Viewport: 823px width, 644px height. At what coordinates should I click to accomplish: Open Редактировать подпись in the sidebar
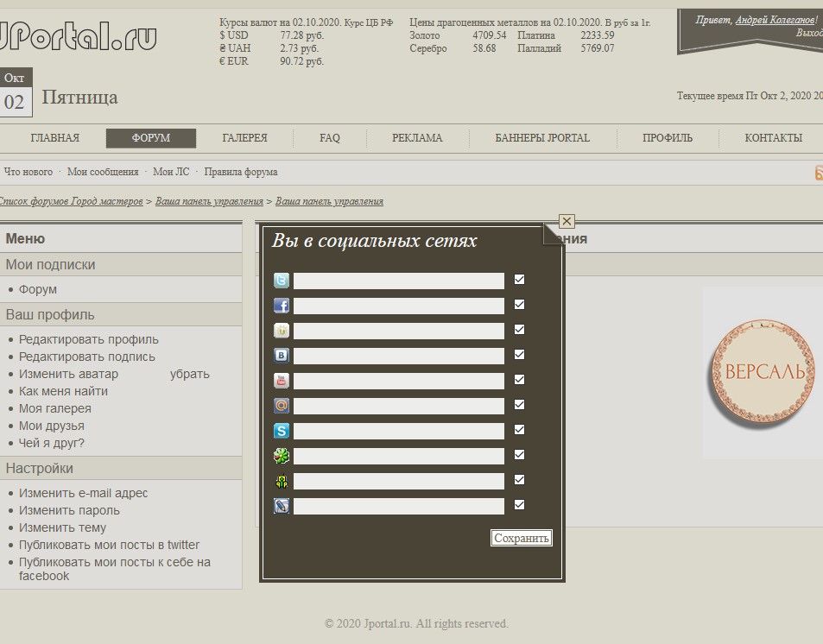(x=87, y=357)
